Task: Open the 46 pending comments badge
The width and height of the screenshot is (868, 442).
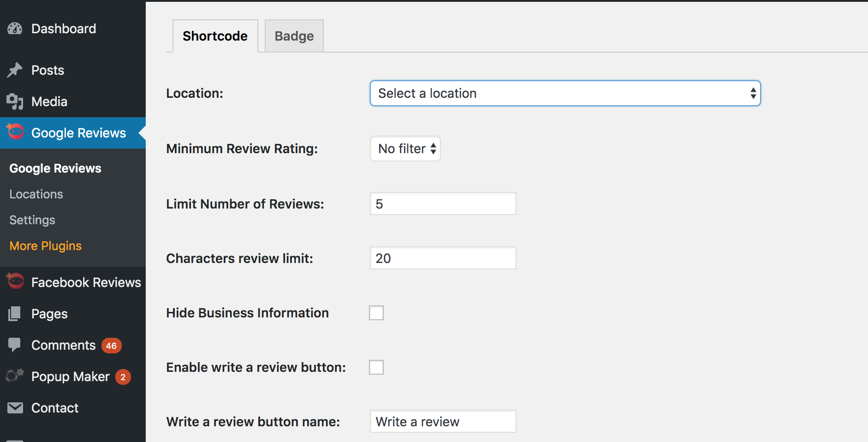Action: tap(111, 346)
